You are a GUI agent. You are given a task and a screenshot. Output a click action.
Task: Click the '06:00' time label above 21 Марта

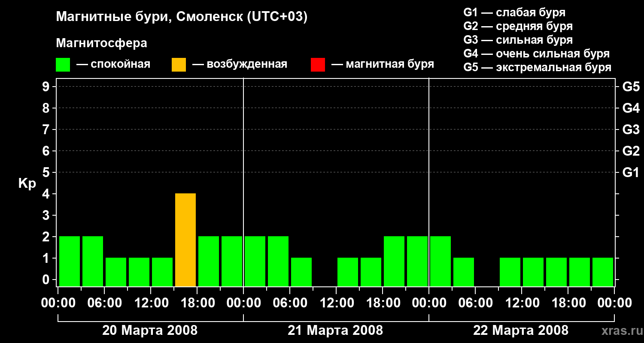click(290, 303)
